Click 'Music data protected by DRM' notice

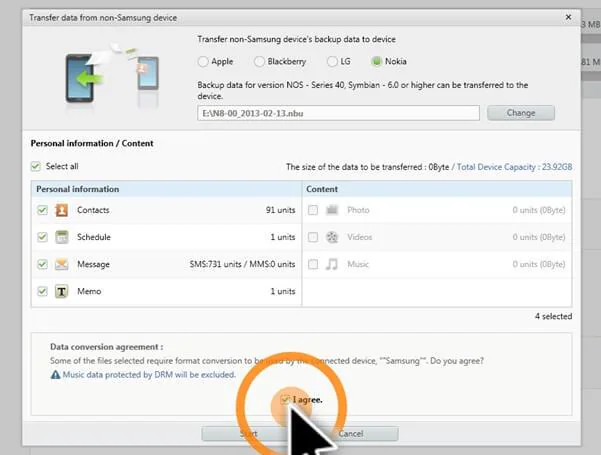149,375
